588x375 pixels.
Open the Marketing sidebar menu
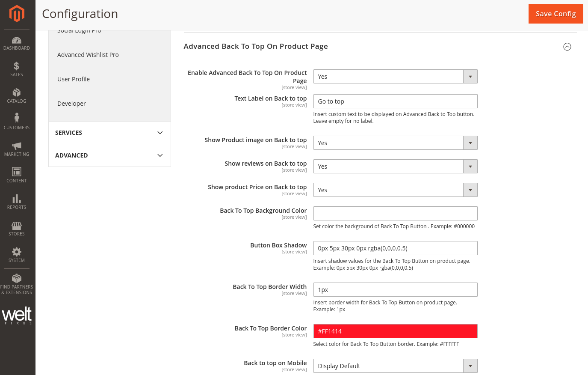tap(17, 149)
